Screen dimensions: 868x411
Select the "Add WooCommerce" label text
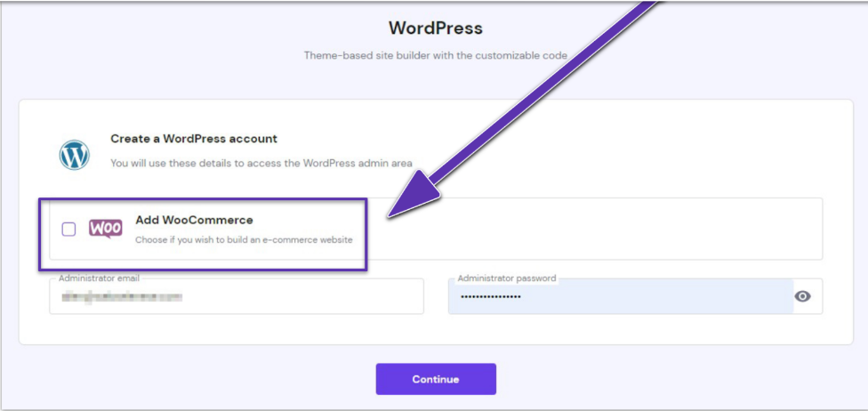[x=194, y=220]
